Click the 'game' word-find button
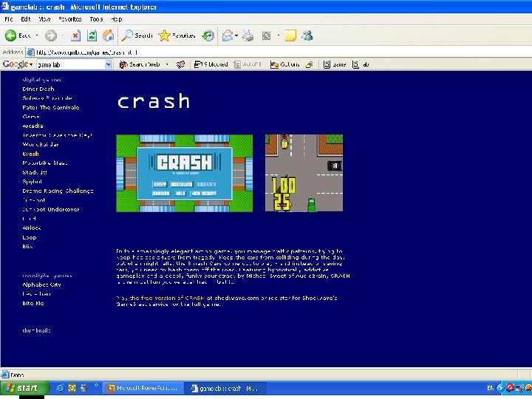Screen dimensions: 532x399 click(335, 64)
